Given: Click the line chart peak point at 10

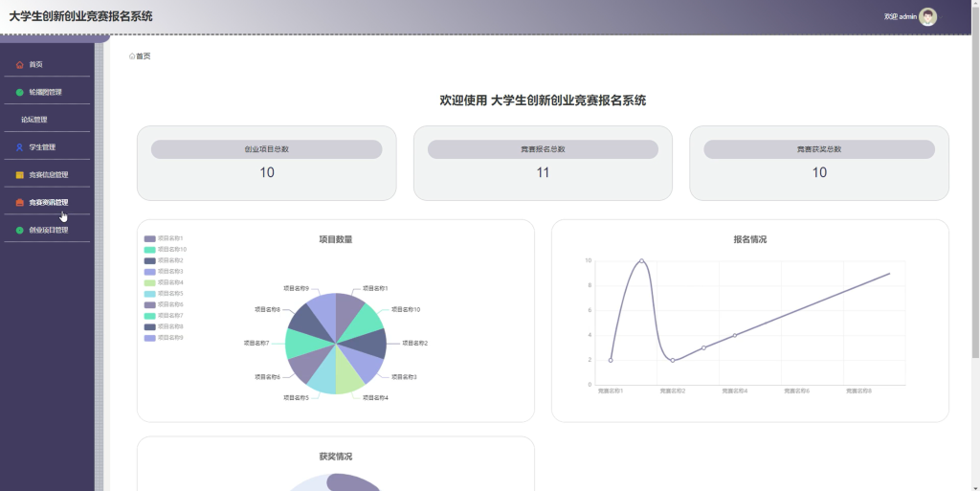Looking at the screenshot, I should (641, 261).
